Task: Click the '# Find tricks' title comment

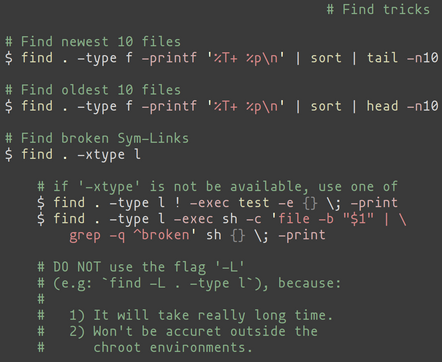Action: (378, 9)
